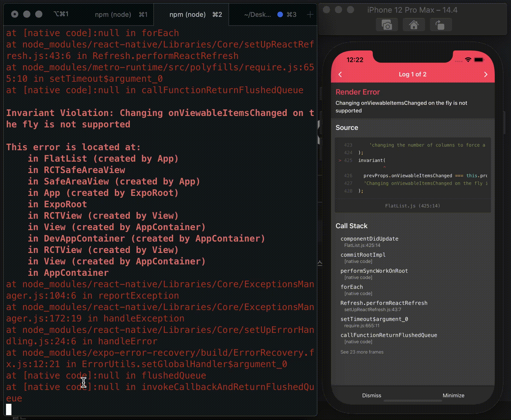Click the Log 1 of 2 title
511x420 pixels.
click(412, 74)
